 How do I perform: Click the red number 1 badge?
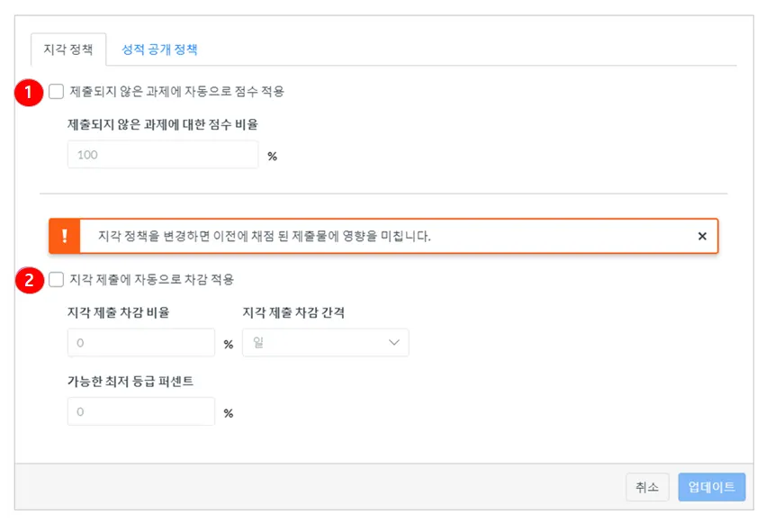(31, 92)
